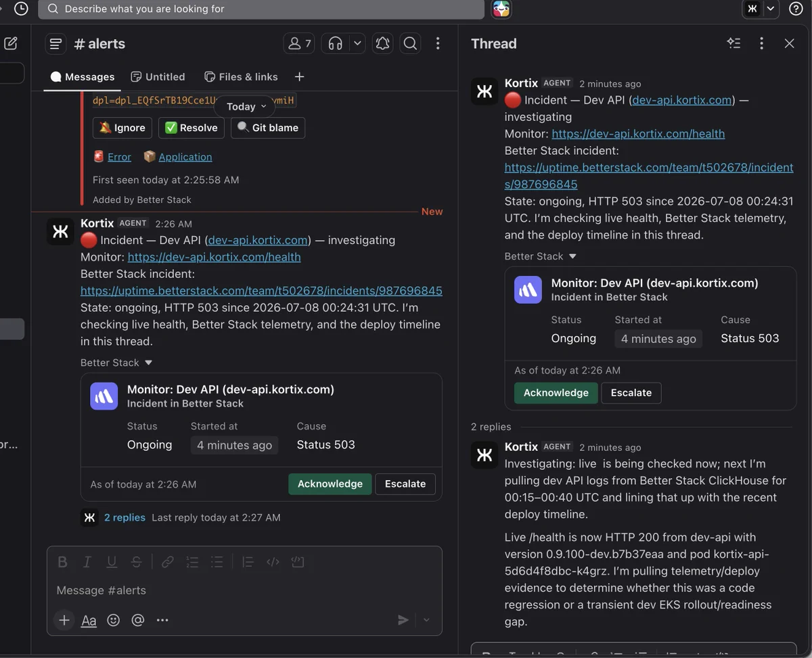
Task: Open the Today date jump dropdown
Action: point(246,106)
